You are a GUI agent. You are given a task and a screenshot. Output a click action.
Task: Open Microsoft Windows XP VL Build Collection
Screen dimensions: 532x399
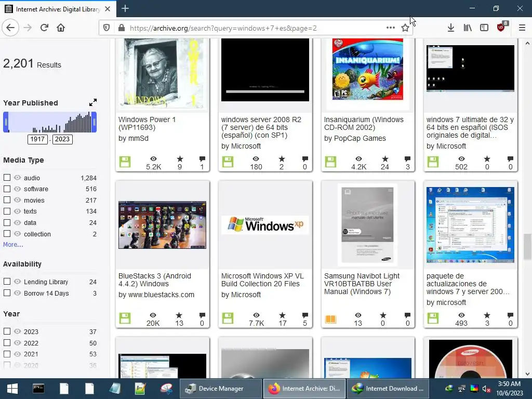[x=262, y=280]
